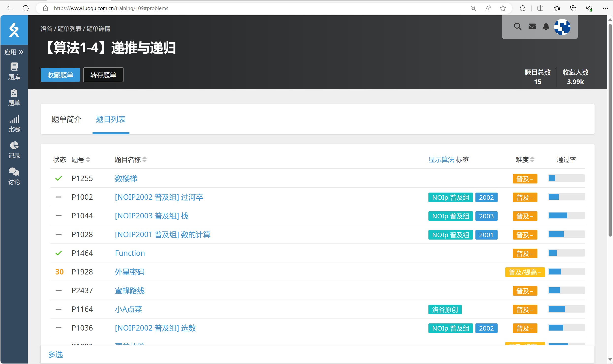Screen dimensions: 613x364
Task: Sort by 难度 column arrows
Action: coord(532,160)
